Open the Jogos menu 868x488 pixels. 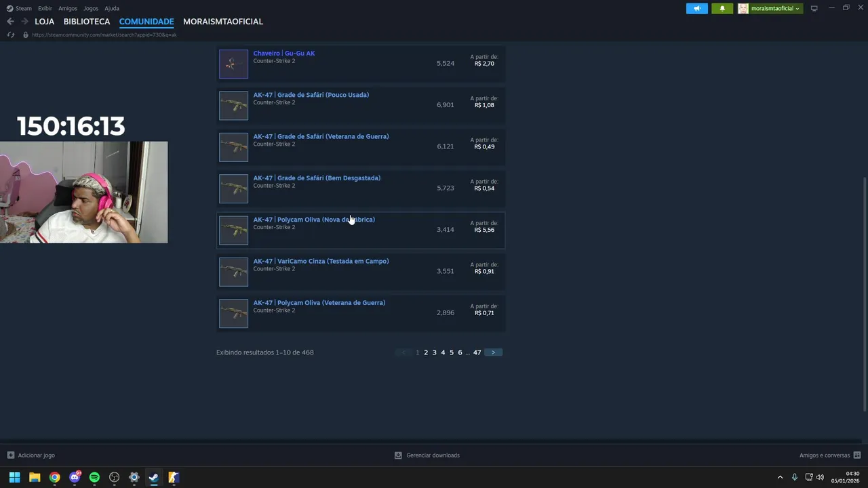pyautogui.click(x=91, y=8)
